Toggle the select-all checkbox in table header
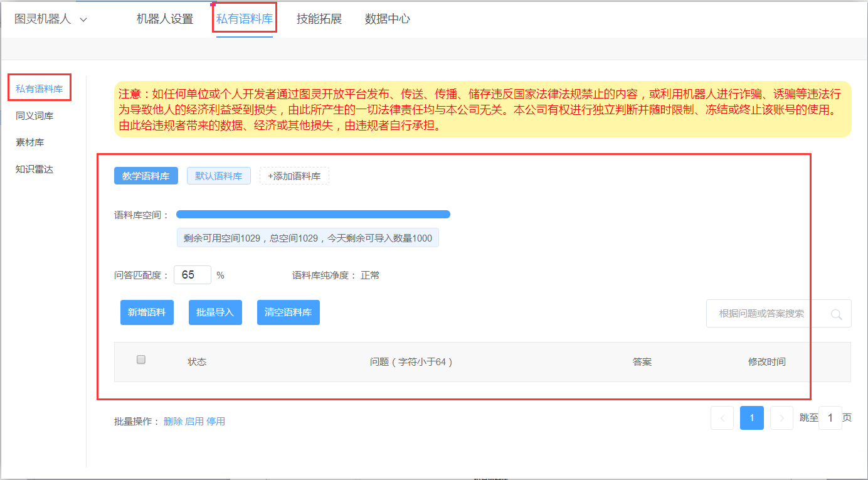The width and height of the screenshot is (868, 480). pos(141,360)
